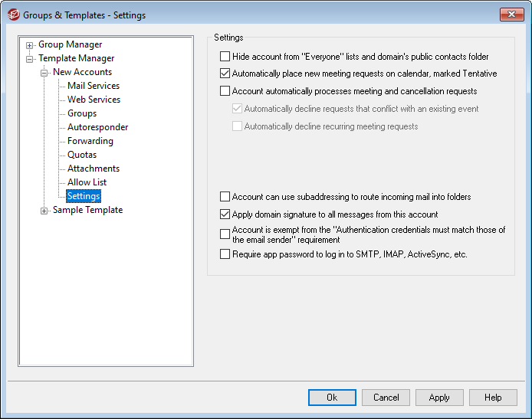
Task: Expand the Group Manager tree node
Action: click(x=30, y=45)
